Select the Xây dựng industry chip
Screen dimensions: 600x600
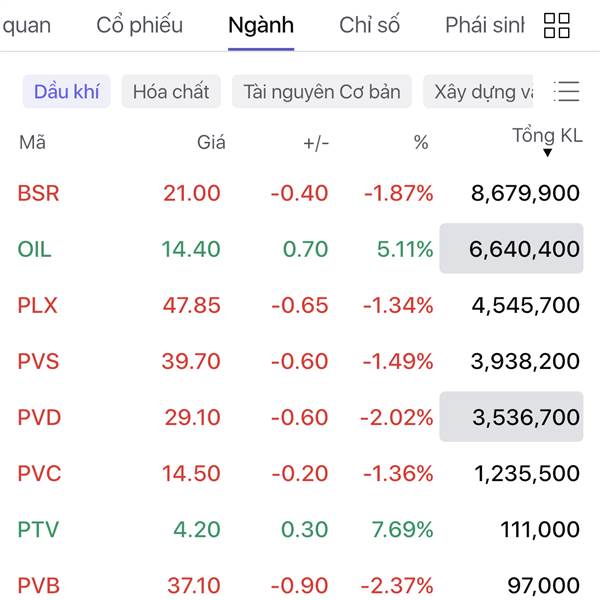482,92
